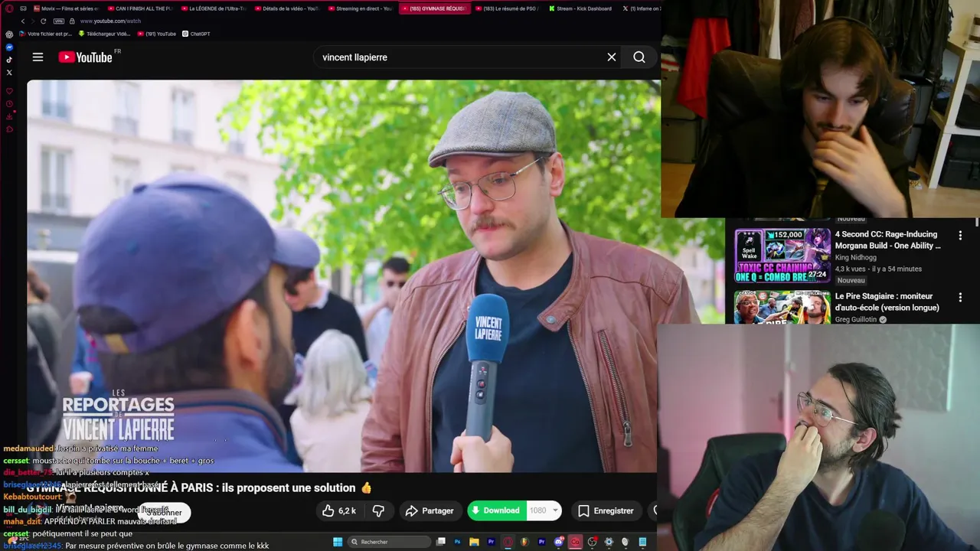Open File Explorer from the taskbar
980x551 pixels.
pyautogui.click(x=474, y=542)
